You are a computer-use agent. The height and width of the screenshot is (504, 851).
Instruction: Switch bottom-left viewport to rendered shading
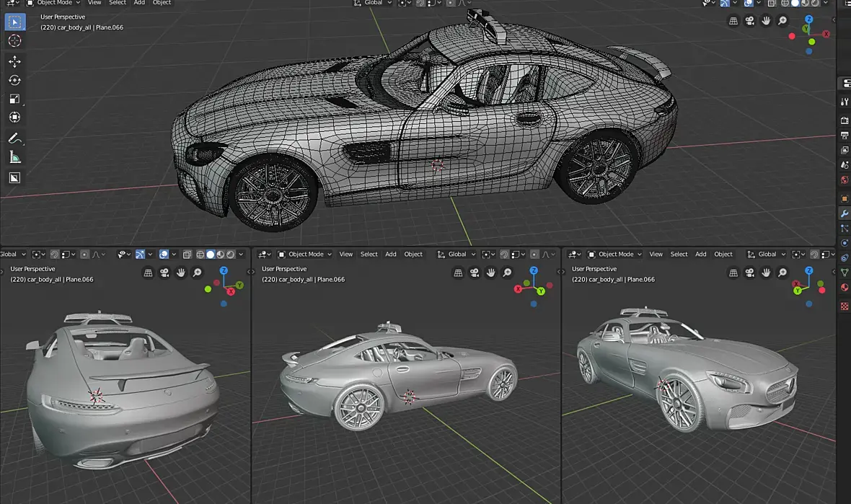pyautogui.click(x=231, y=254)
